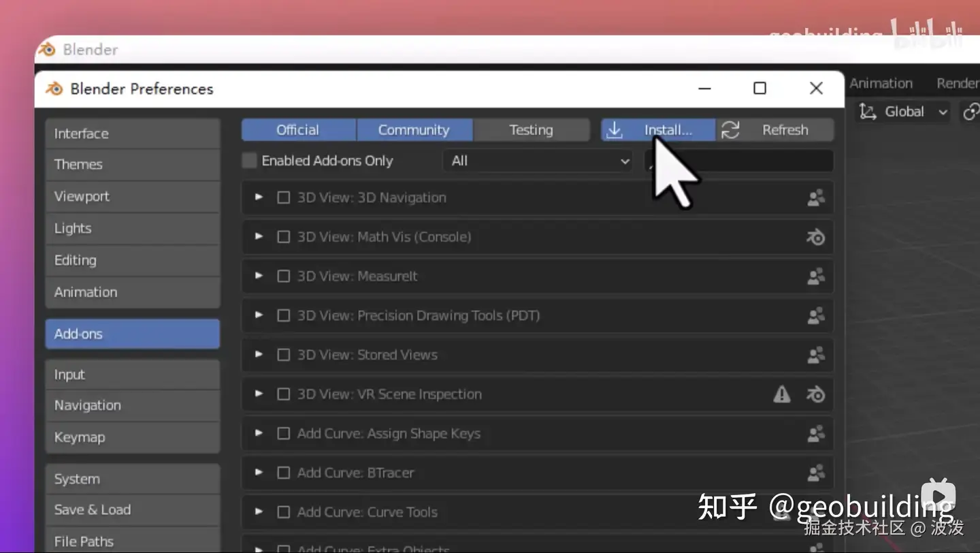Enable the Assign Shape Keys checkbox

pos(284,434)
